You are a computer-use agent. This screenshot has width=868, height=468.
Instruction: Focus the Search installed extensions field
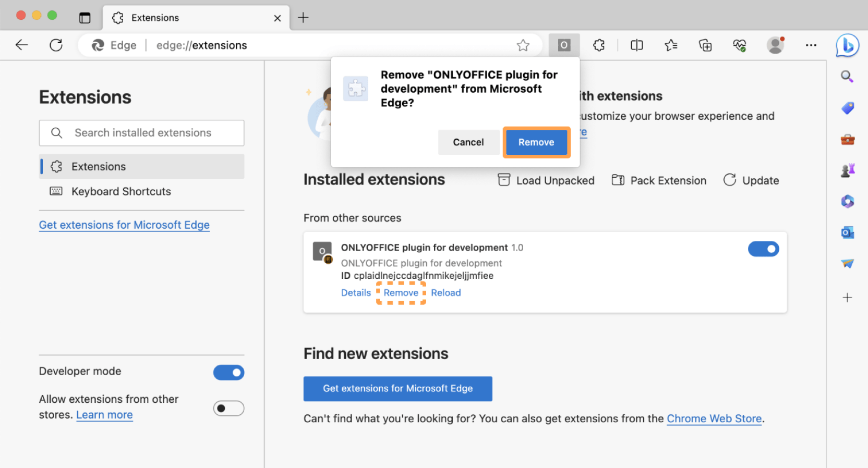pyautogui.click(x=141, y=133)
